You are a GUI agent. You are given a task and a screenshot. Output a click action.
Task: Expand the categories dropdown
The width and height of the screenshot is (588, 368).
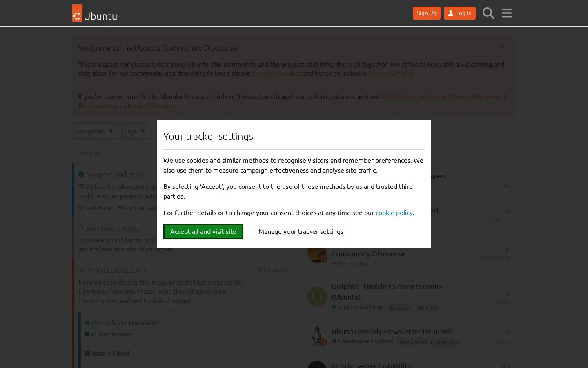tap(95, 131)
